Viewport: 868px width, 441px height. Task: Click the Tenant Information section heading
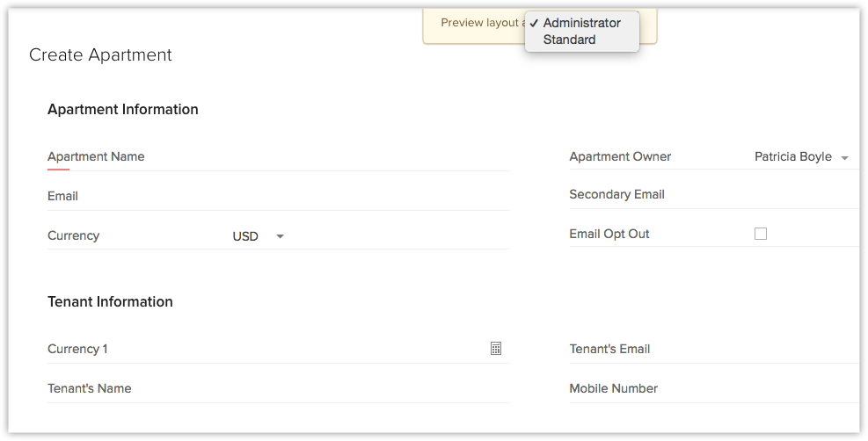pyautogui.click(x=110, y=302)
